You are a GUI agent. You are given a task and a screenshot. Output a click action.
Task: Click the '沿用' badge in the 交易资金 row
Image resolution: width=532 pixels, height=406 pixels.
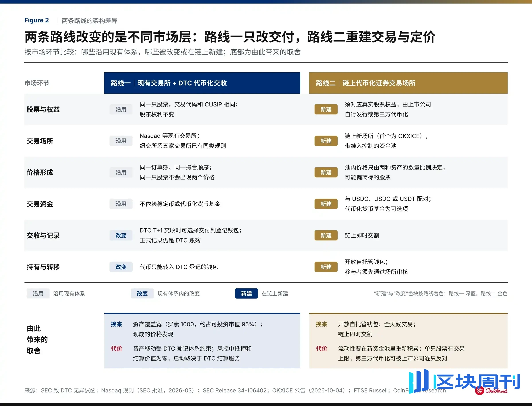[121, 204]
